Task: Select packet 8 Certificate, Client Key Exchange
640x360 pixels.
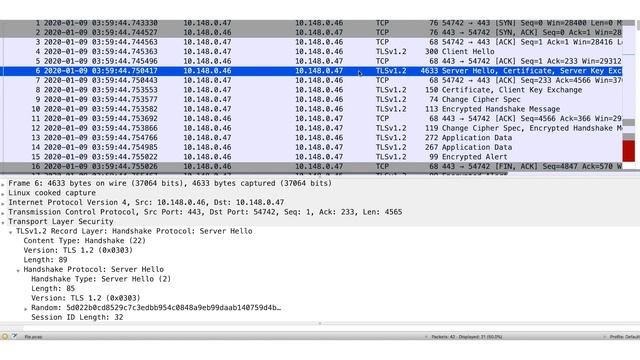Action: (311, 90)
